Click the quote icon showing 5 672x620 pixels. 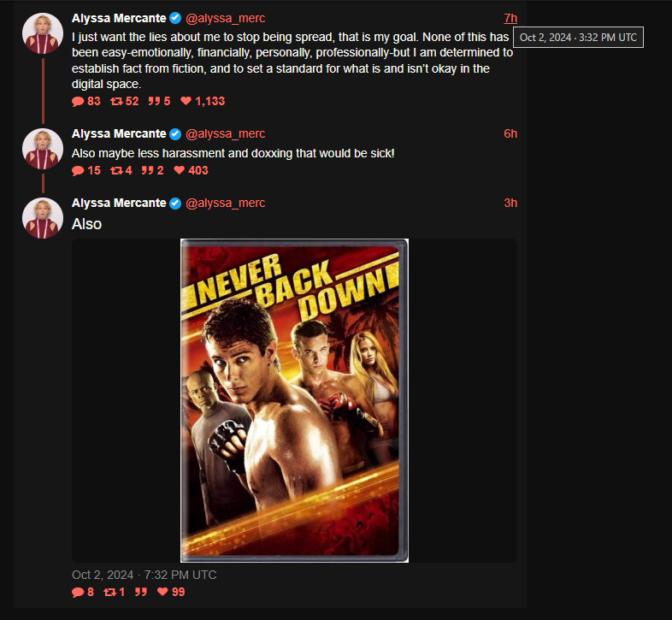[154, 102]
